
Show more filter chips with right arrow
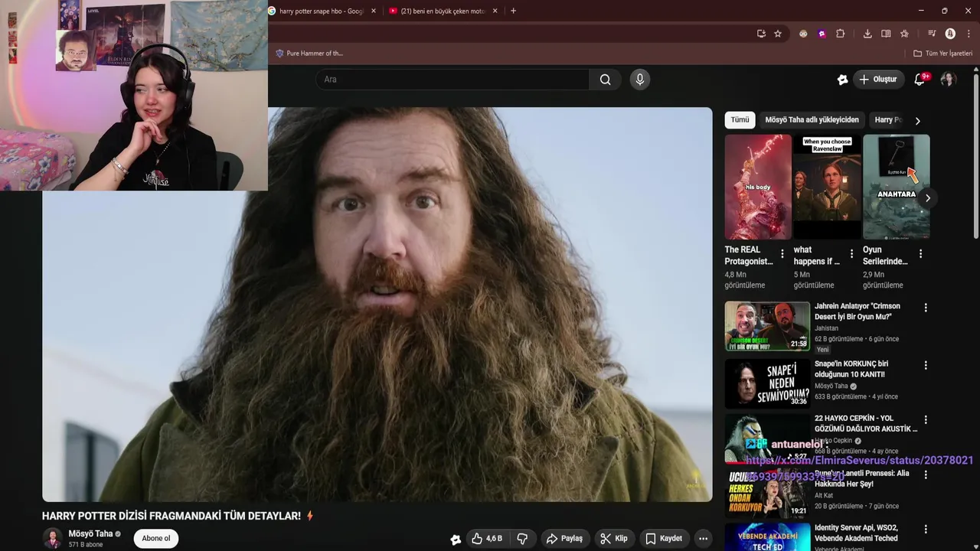[917, 121]
